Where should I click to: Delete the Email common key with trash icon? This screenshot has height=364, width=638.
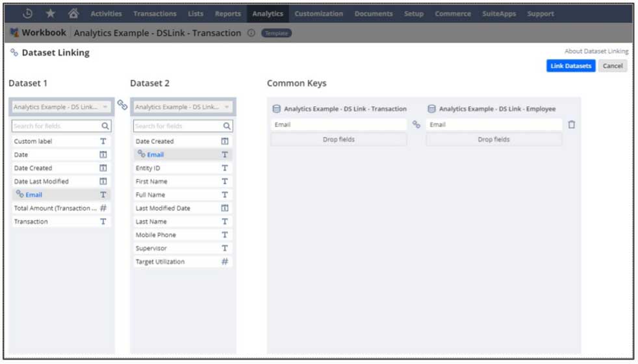[571, 125]
